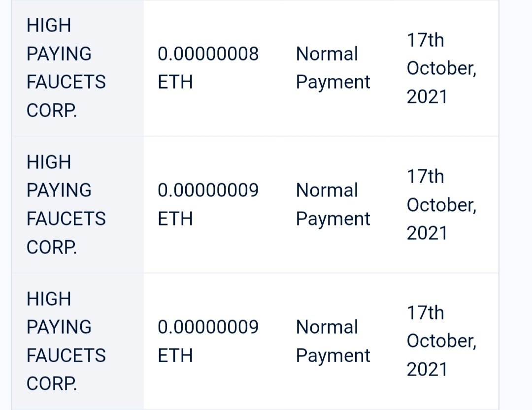This screenshot has width=532, height=410.
Task: Click the middle row's HIGH PAYING FAUCETS CORP. cell
Action: click(x=66, y=204)
